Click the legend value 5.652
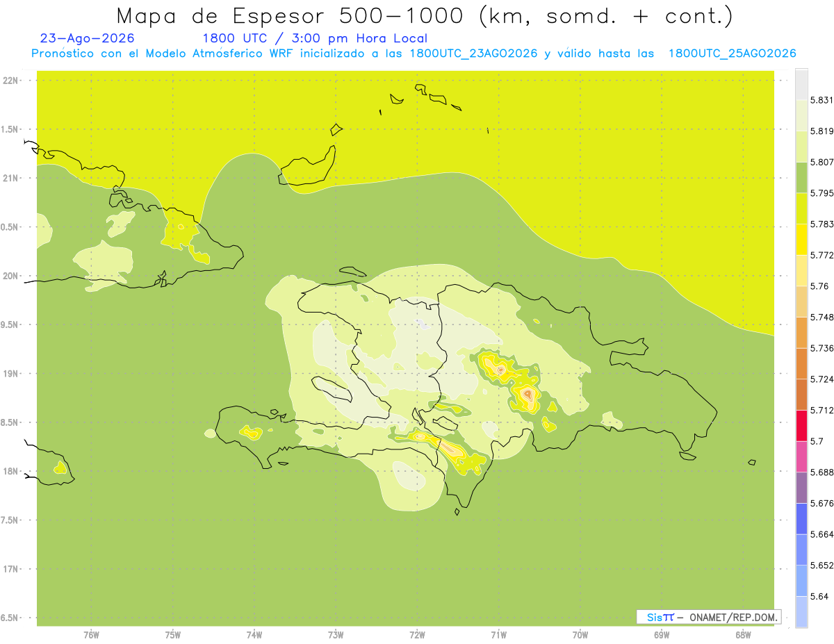This screenshot has width=834, height=644. (822, 565)
